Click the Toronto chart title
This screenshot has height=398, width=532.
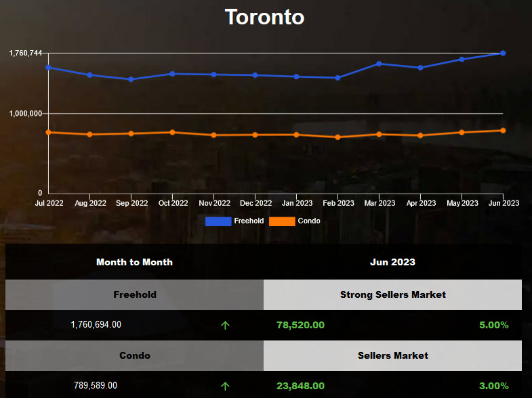[265, 17]
